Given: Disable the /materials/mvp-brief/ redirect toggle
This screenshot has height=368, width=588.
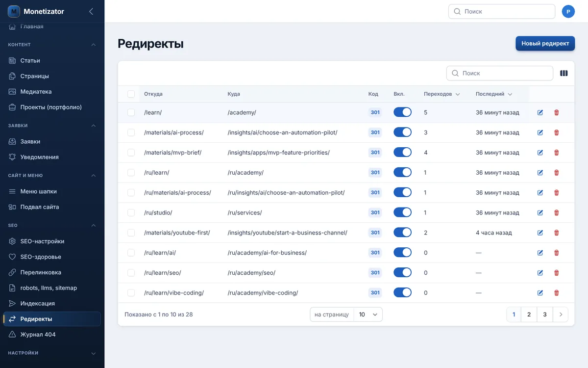Looking at the screenshot, I should (402, 153).
